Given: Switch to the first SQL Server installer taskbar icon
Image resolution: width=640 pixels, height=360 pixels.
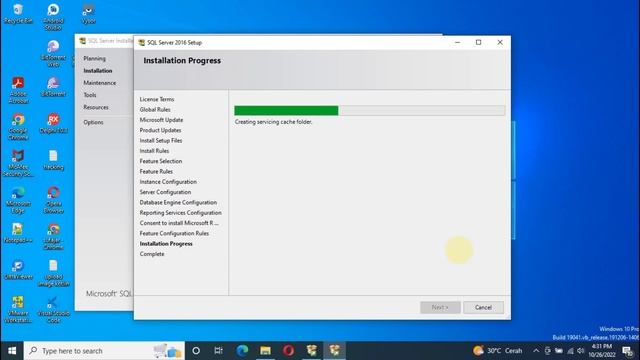Looking at the screenshot, I should (312, 351).
